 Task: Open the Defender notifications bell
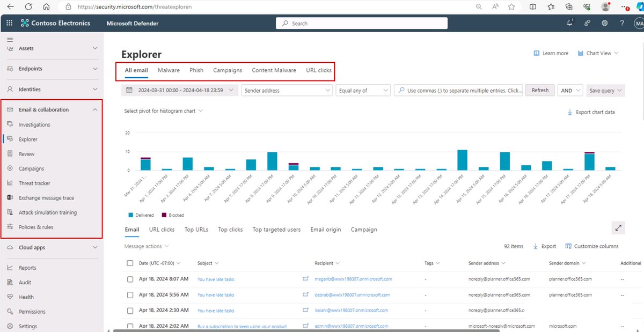pos(569,23)
